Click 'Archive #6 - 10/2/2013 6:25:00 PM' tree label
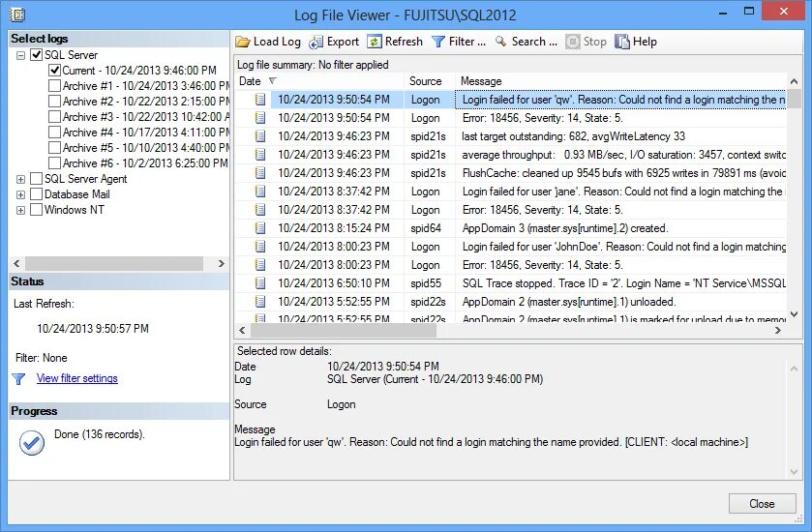This screenshot has width=812, height=532. point(145,163)
